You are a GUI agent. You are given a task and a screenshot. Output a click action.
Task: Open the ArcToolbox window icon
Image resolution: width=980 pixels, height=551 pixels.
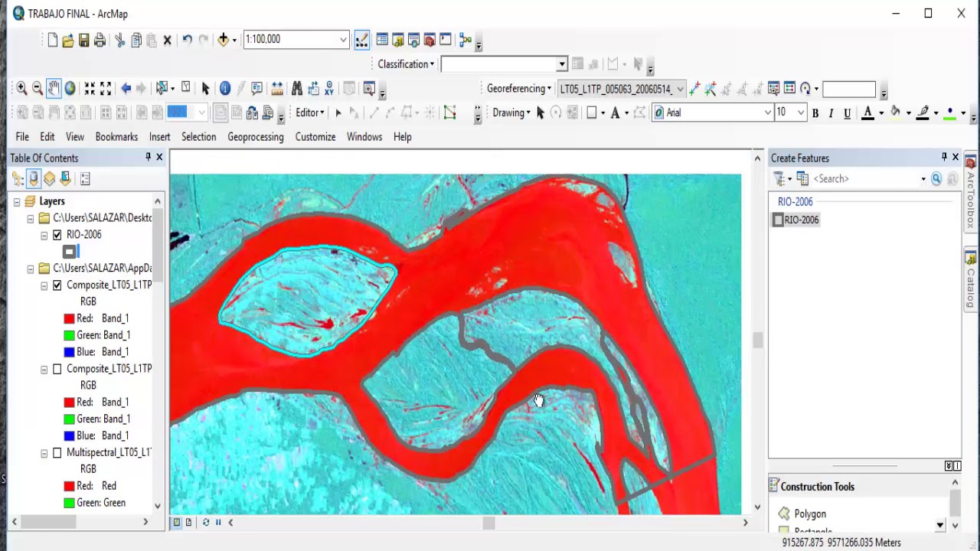(430, 40)
